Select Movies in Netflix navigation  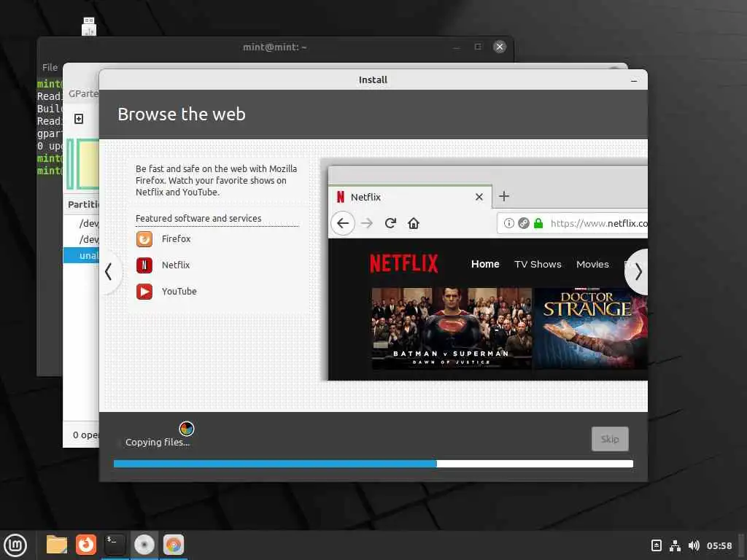tap(592, 264)
